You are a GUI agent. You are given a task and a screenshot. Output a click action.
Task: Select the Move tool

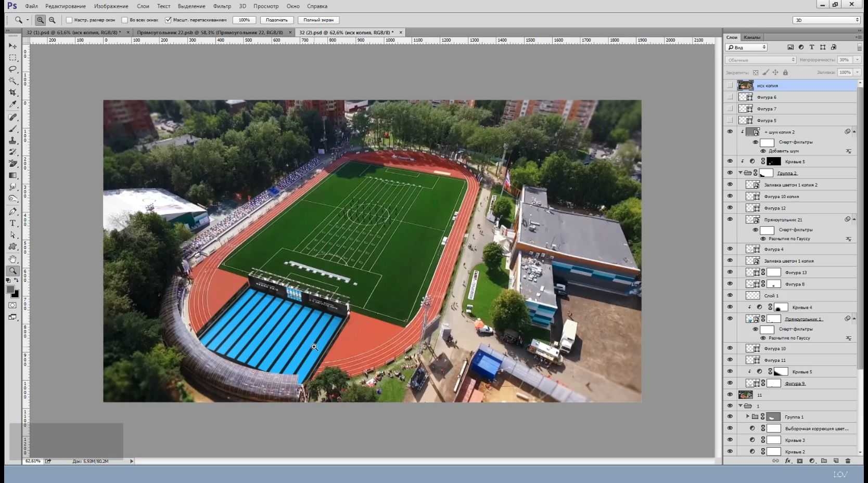(x=12, y=46)
